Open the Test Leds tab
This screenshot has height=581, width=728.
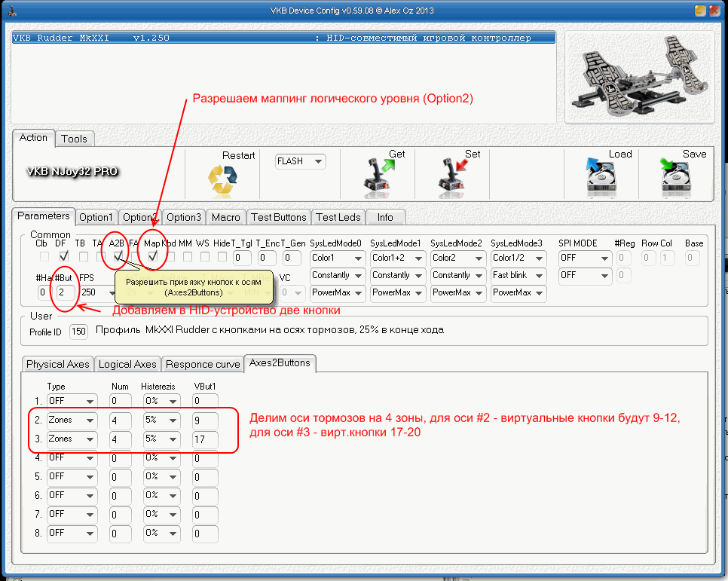pos(338,217)
